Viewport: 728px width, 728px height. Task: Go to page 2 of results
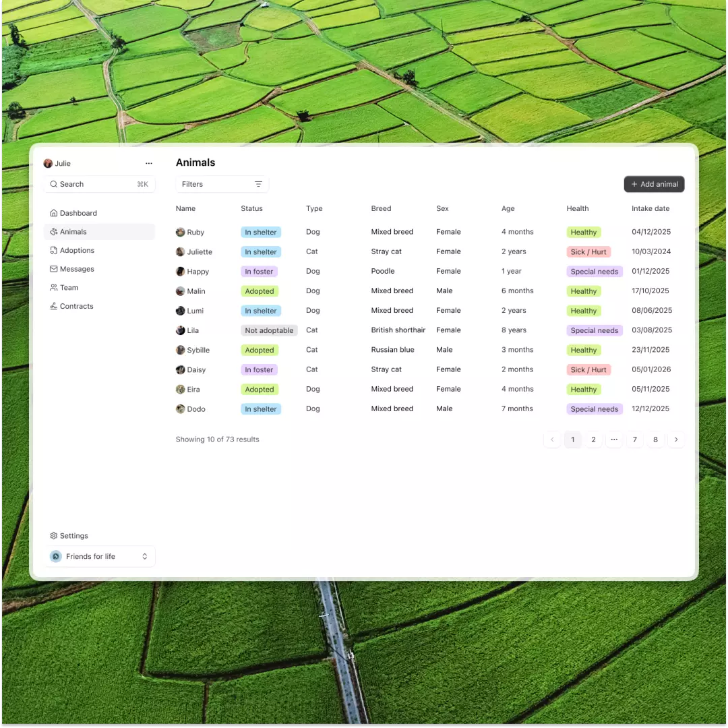tap(593, 439)
